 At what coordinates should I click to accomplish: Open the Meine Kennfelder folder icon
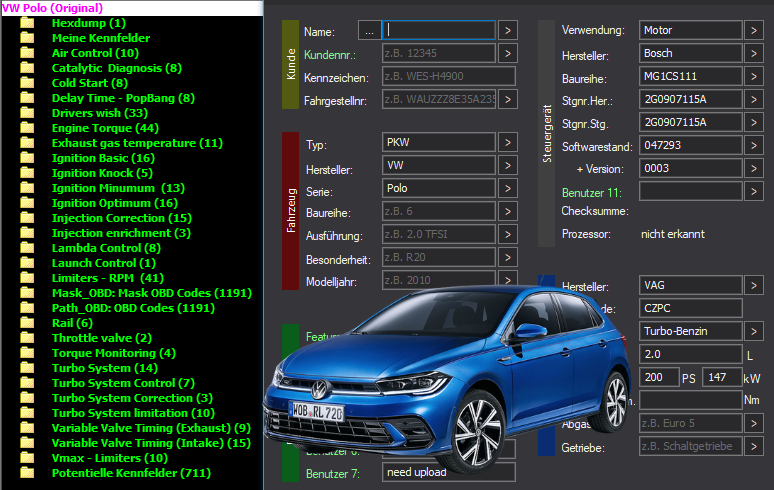tap(27, 38)
